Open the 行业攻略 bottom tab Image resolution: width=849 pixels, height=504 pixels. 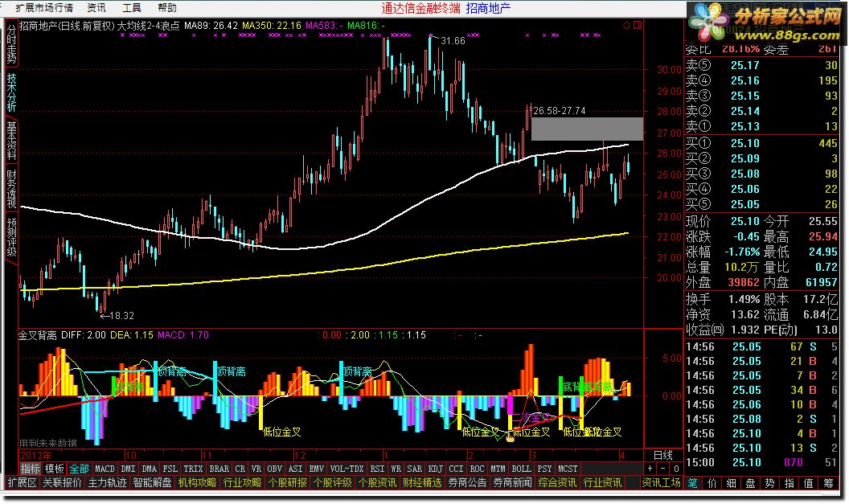pyautogui.click(x=242, y=482)
